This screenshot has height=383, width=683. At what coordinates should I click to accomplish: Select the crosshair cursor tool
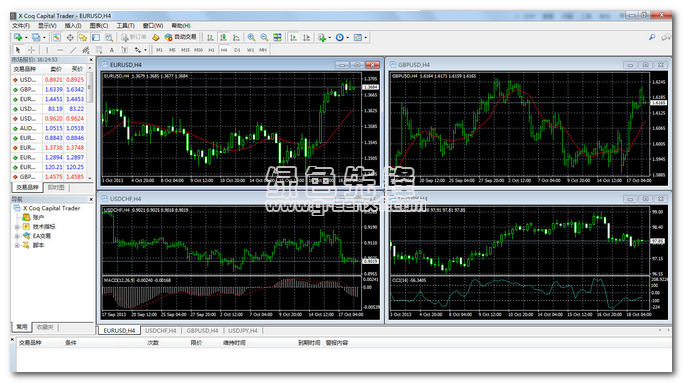31,50
